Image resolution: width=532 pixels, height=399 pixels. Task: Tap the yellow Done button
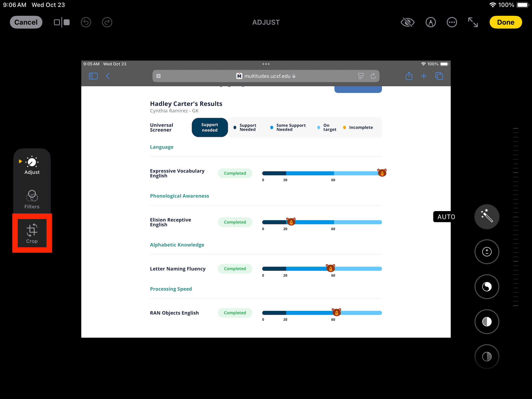coord(506,22)
